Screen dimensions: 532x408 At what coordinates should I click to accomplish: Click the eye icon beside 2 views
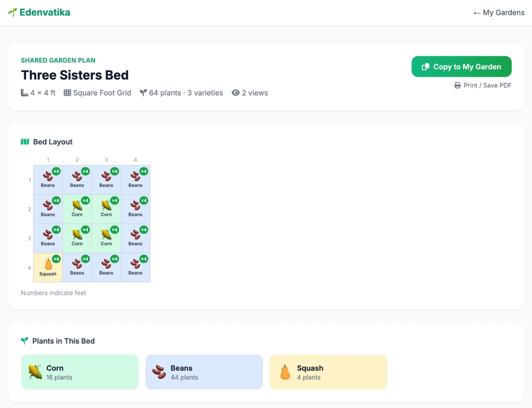236,93
